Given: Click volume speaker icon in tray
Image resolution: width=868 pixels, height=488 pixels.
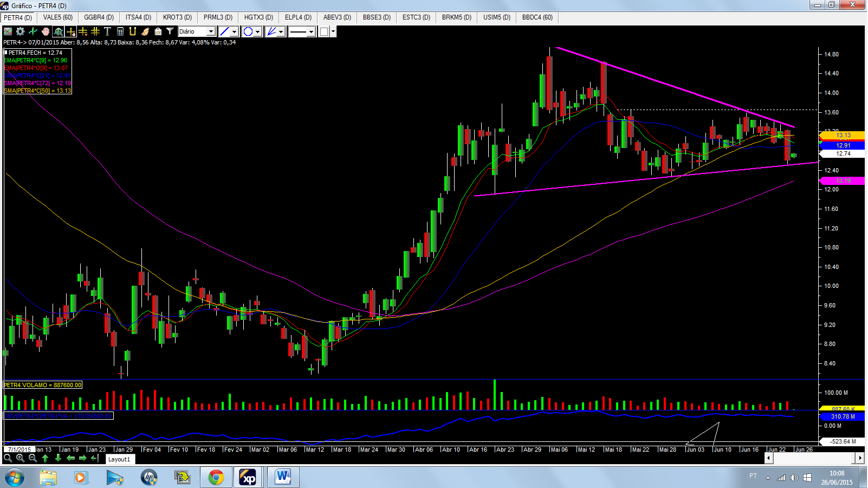Looking at the screenshot, I should pyautogui.click(x=794, y=478).
